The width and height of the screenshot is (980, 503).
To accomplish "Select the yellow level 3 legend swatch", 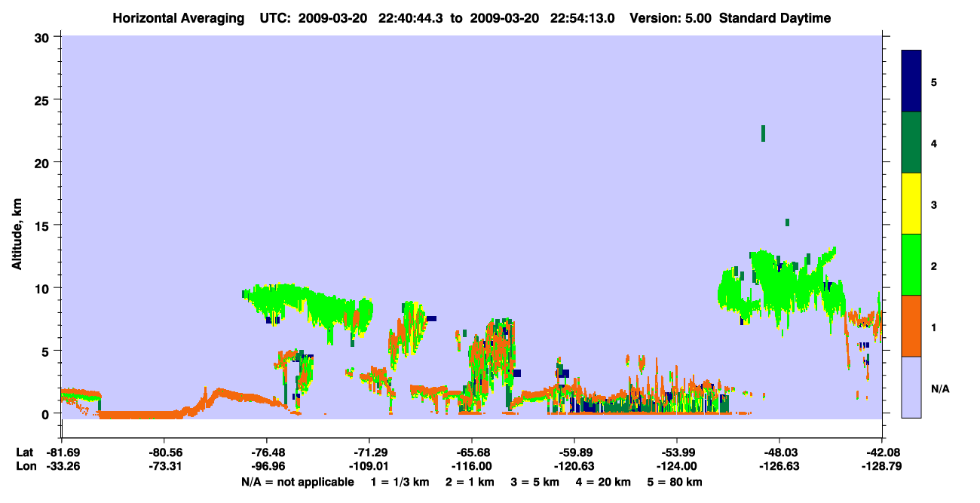I will 911,204.
